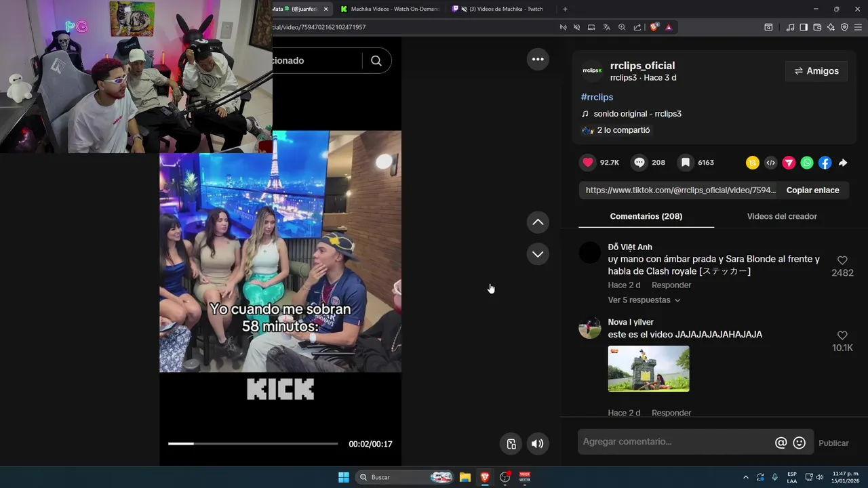
Task: Switch to Machika Videos Kick tab
Action: click(390, 9)
